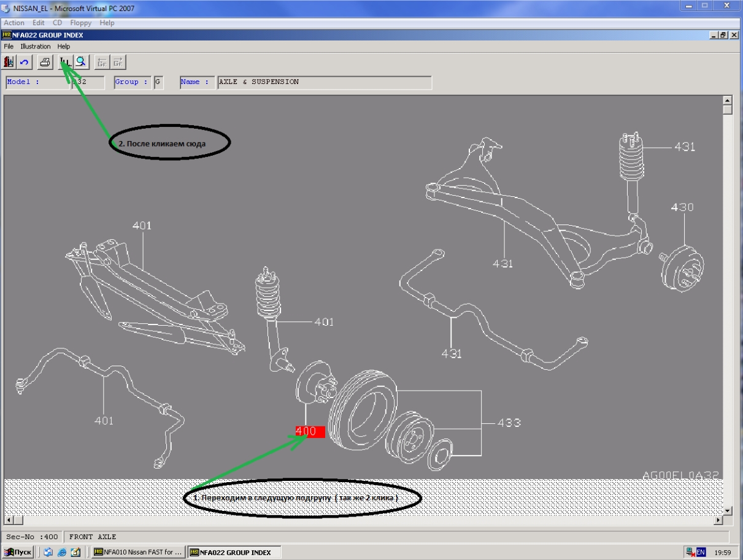743x560 pixels.
Task: Click the printer icon in toolbar
Action: [x=45, y=62]
